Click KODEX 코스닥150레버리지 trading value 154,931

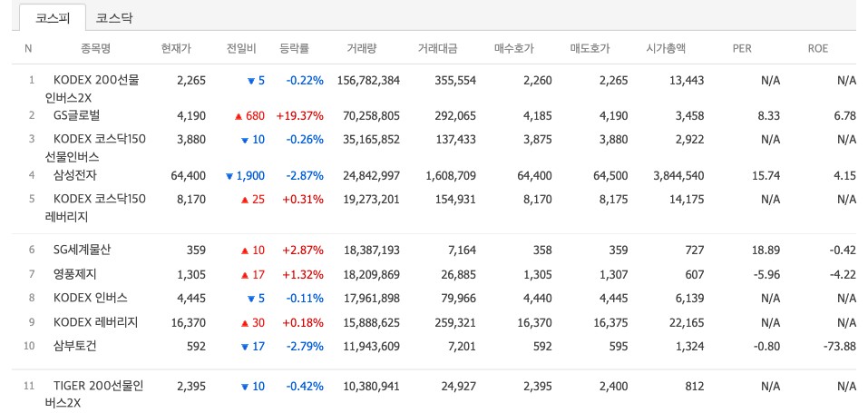[455, 199]
